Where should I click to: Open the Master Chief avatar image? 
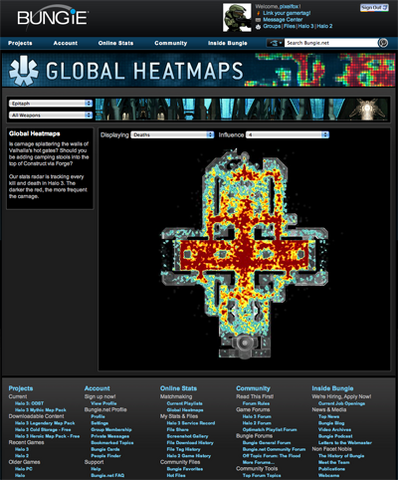click(237, 18)
